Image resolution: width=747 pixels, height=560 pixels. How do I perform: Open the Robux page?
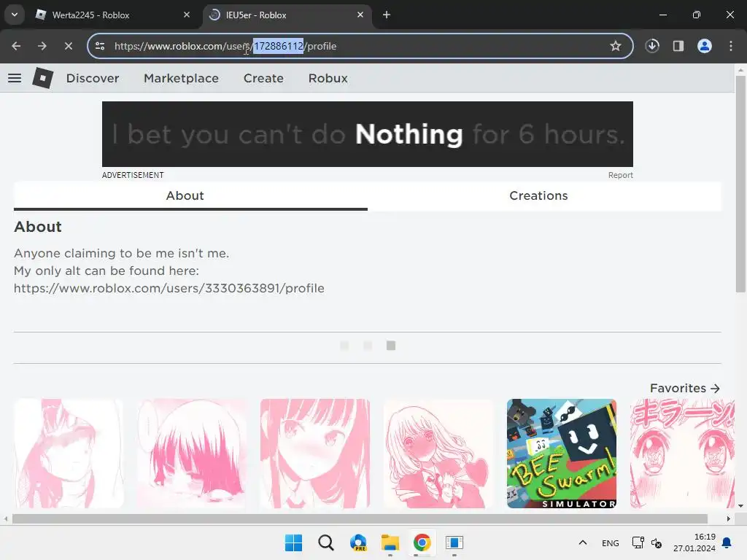coord(328,78)
